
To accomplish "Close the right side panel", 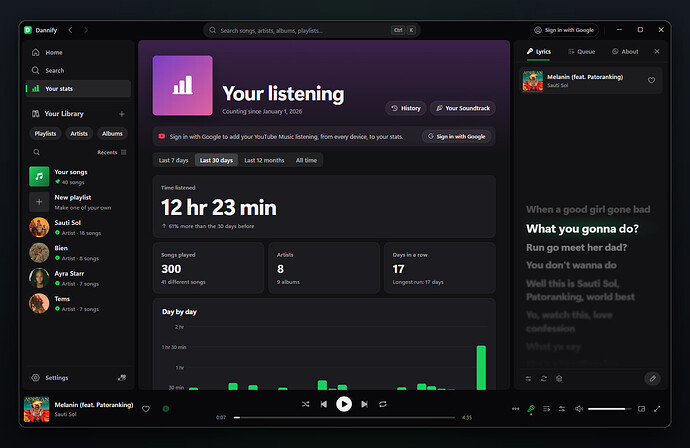I will 657,51.
